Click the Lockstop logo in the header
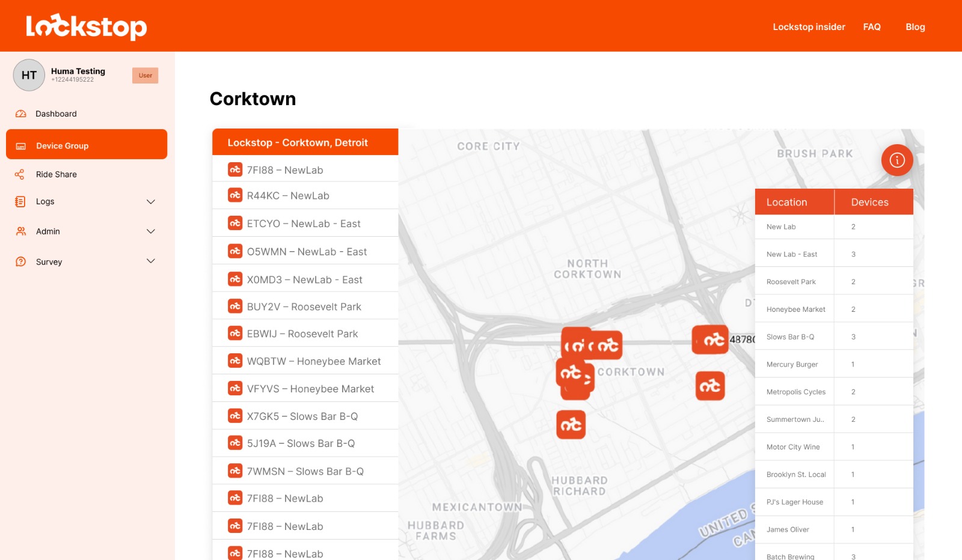Image resolution: width=962 pixels, height=560 pixels. pyautogui.click(x=87, y=26)
